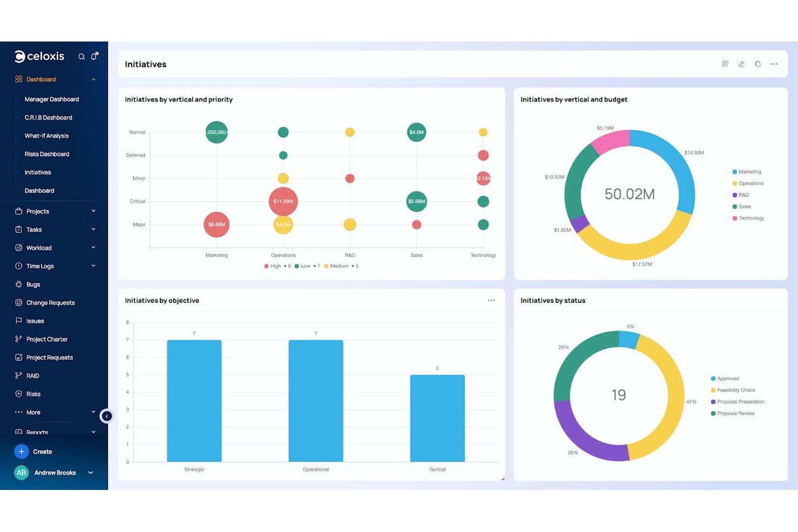Screen dimensions: 798x532
Task: Click the edit pencil icon in Initiatives header
Action: (x=741, y=64)
